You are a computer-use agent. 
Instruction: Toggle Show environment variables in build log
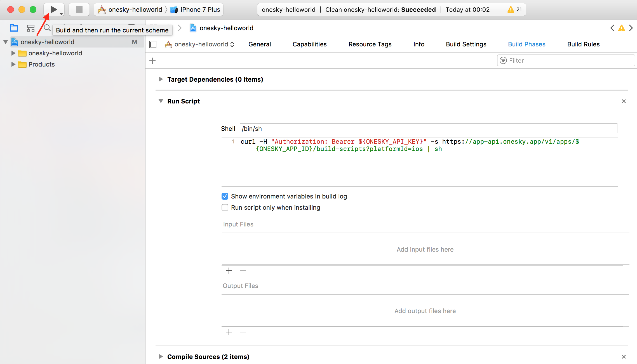click(225, 196)
